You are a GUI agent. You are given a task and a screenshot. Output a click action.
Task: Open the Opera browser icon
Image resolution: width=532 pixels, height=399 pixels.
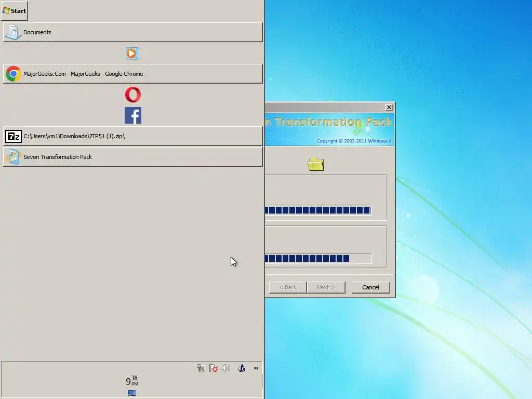point(132,95)
